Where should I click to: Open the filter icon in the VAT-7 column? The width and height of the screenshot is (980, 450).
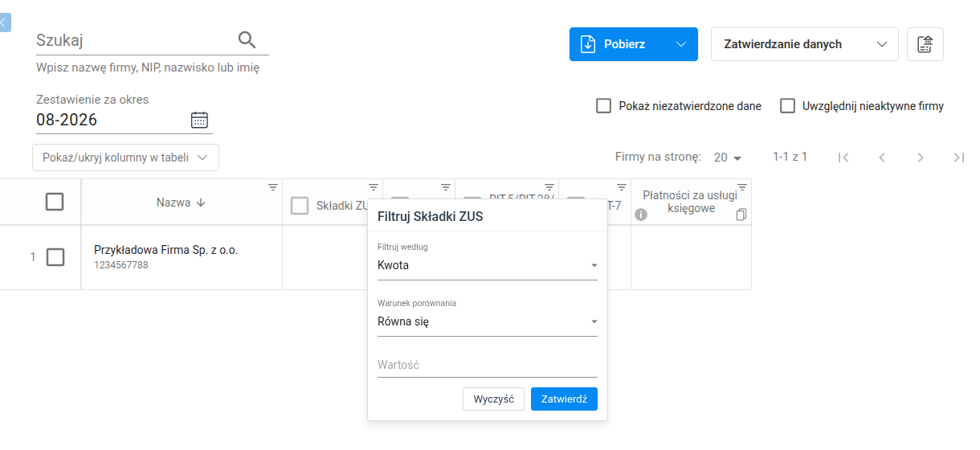pos(622,187)
